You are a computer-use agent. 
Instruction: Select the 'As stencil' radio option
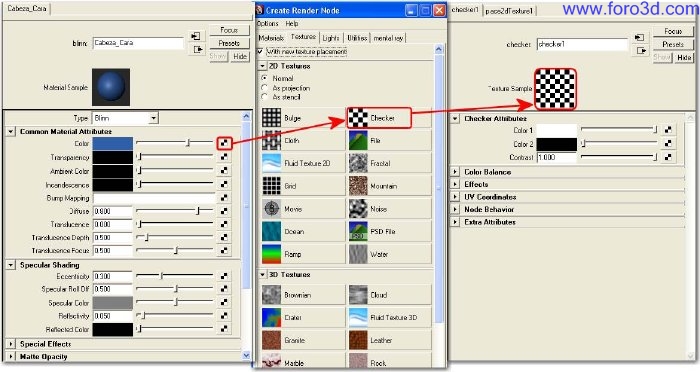click(265, 96)
